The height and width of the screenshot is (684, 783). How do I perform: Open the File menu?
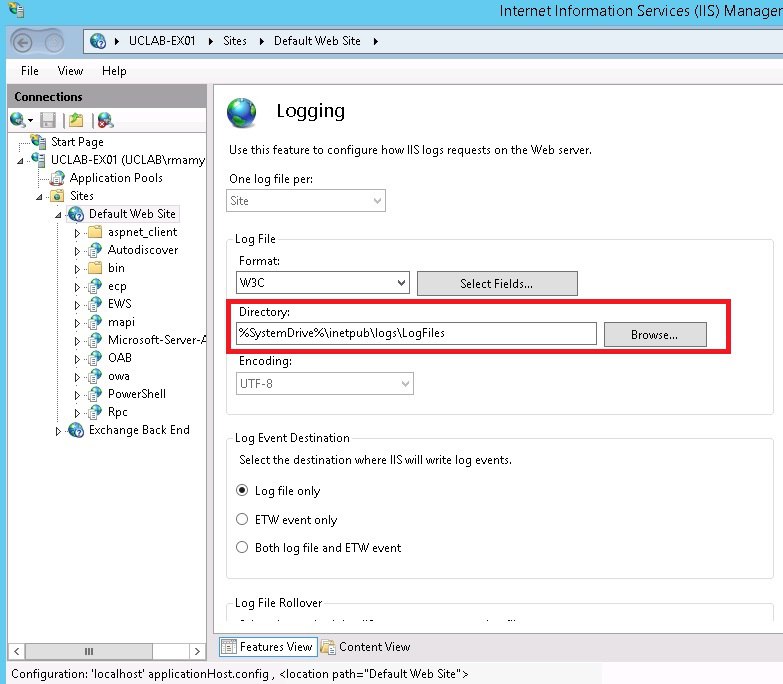[x=30, y=71]
